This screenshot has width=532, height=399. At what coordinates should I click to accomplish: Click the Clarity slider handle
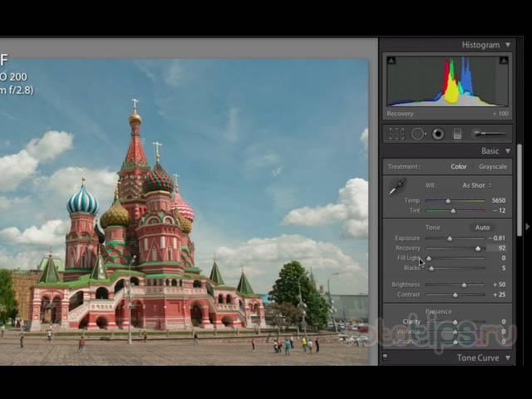pyautogui.click(x=456, y=322)
